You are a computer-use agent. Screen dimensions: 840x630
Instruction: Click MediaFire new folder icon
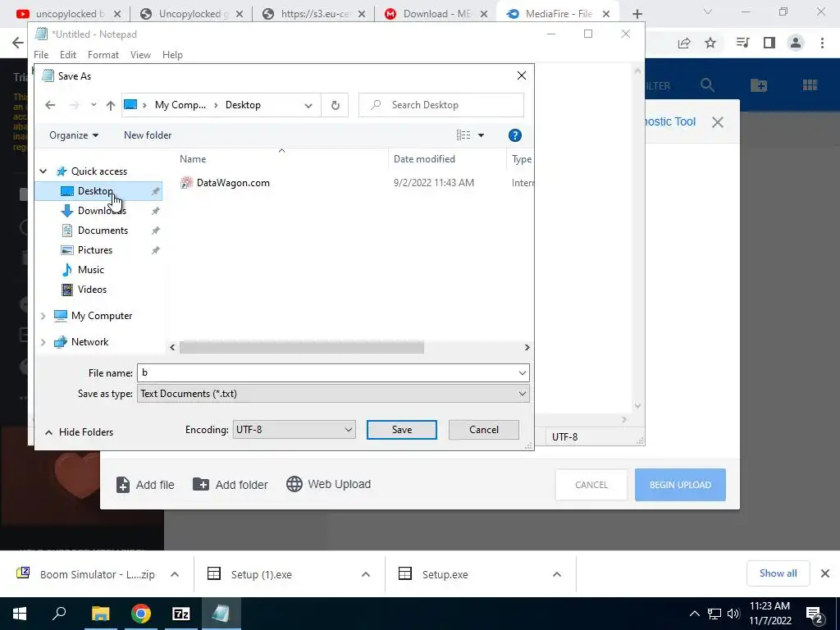point(759,85)
